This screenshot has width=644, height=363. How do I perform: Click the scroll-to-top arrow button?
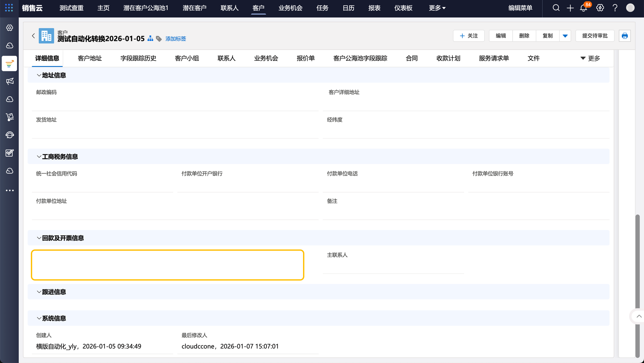coord(639,316)
